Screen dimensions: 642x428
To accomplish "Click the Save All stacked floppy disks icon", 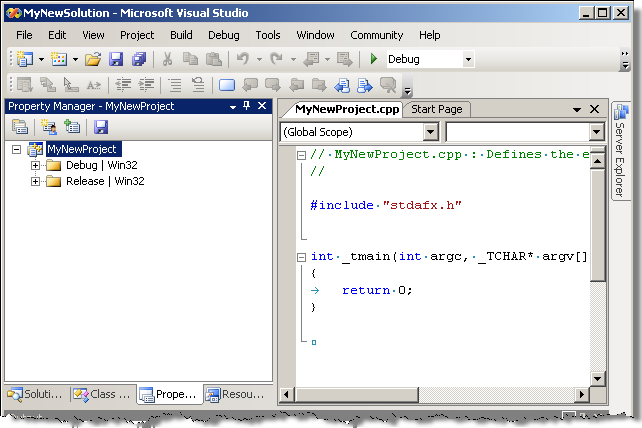I will (x=139, y=60).
